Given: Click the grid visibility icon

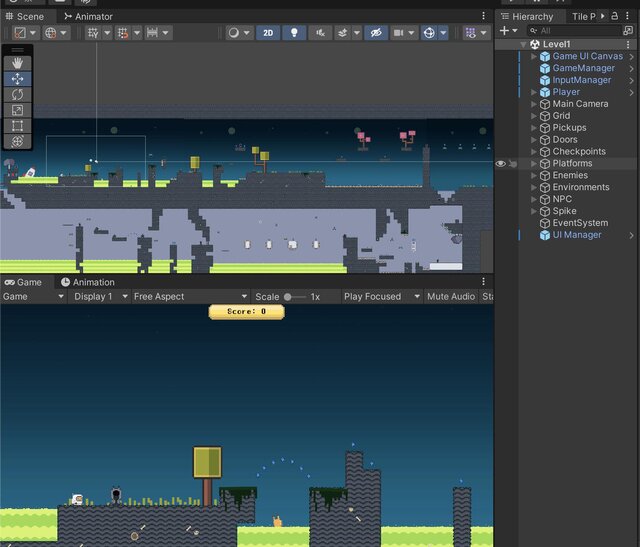Looking at the screenshot, I should point(93,33).
